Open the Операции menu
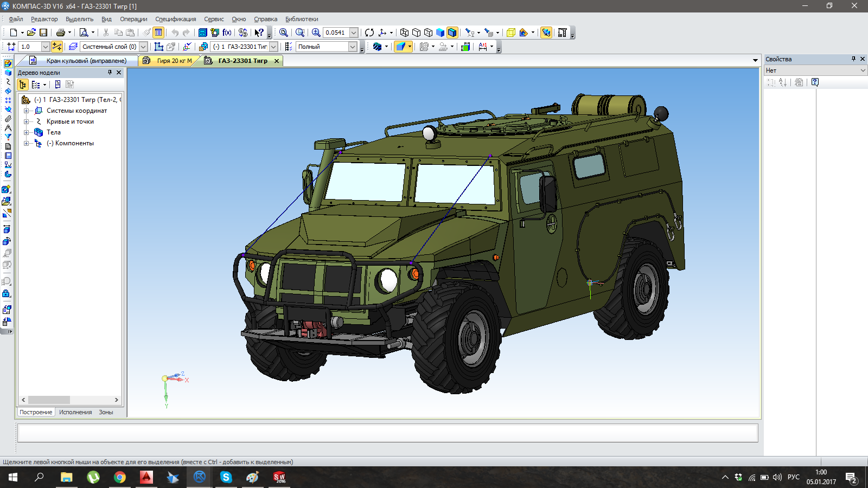 click(x=133, y=19)
